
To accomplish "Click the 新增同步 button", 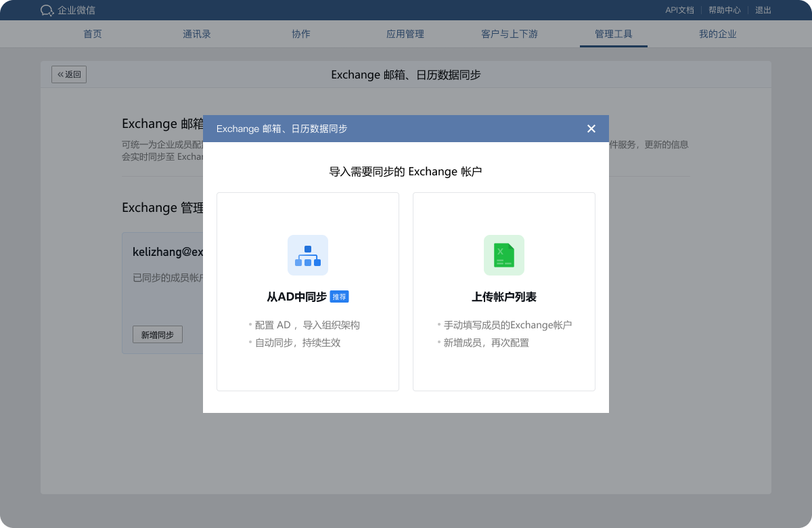I will (158, 334).
